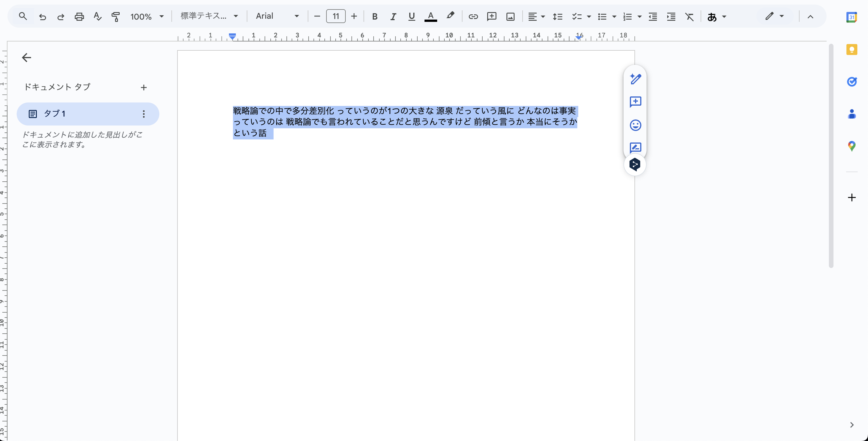The width and height of the screenshot is (868, 441).
Task: Open タブ 1 three-dot options menu
Action: (x=144, y=114)
